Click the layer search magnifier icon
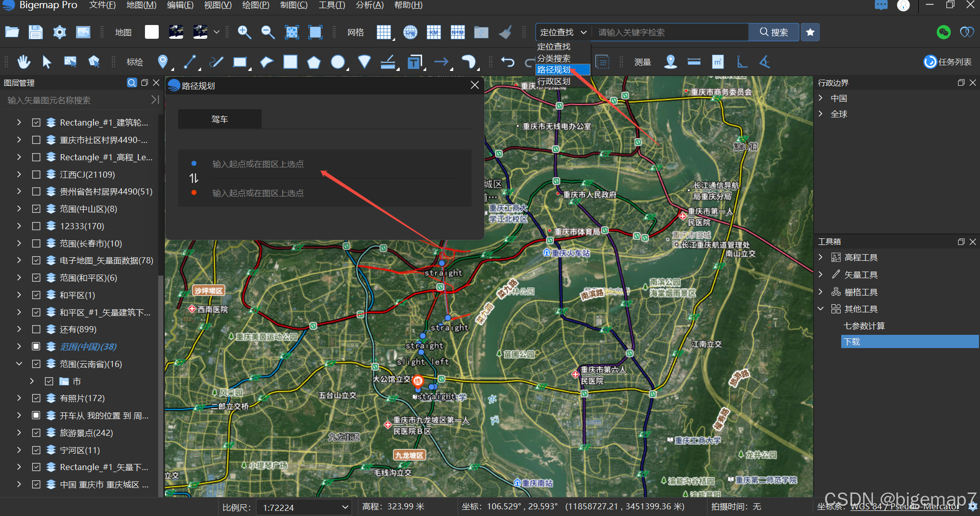This screenshot has height=516, width=980. pos(132,83)
